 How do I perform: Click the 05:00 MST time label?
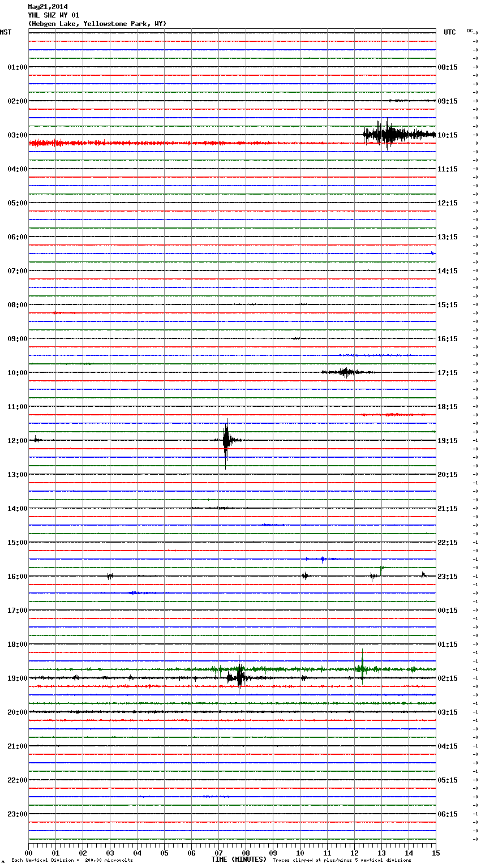pyautogui.click(x=17, y=203)
